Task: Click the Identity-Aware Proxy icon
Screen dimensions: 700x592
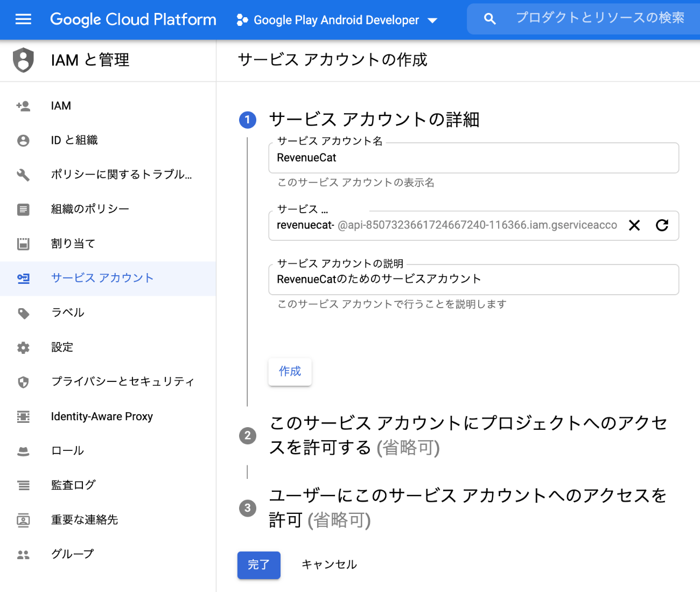Action: tap(23, 416)
